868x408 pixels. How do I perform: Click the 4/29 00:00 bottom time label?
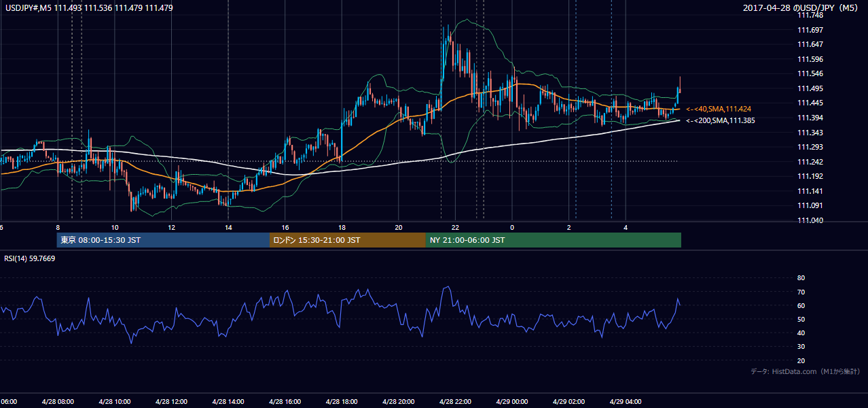[x=512, y=401]
